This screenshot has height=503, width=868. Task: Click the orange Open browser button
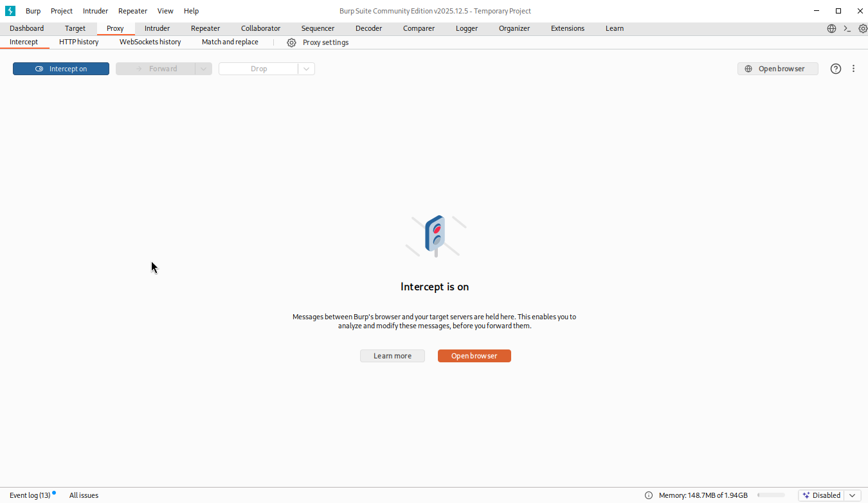pos(474,356)
